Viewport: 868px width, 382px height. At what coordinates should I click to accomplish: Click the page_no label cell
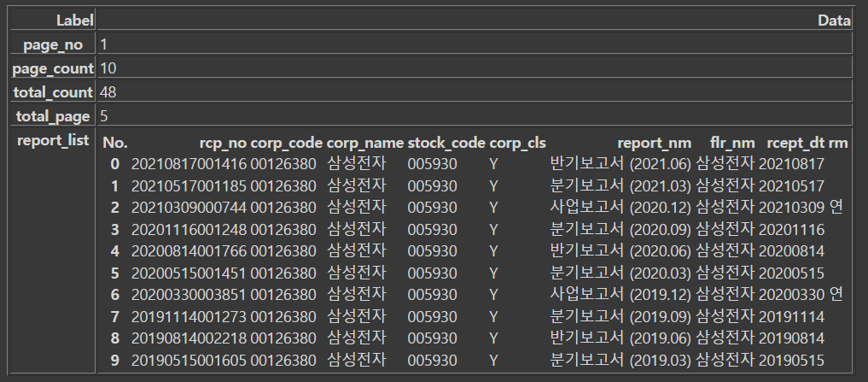pyautogui.click(x=53, y=44)
